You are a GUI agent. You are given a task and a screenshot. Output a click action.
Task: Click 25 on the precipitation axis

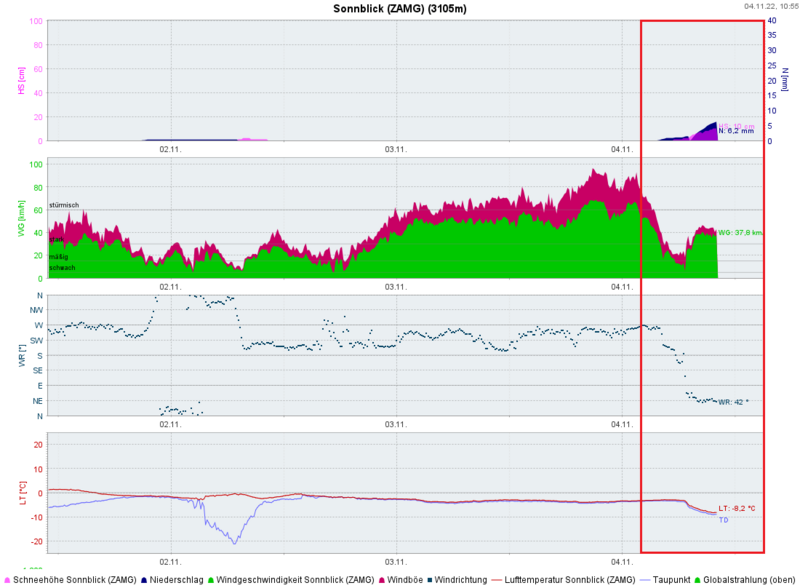tap(772, 66)
